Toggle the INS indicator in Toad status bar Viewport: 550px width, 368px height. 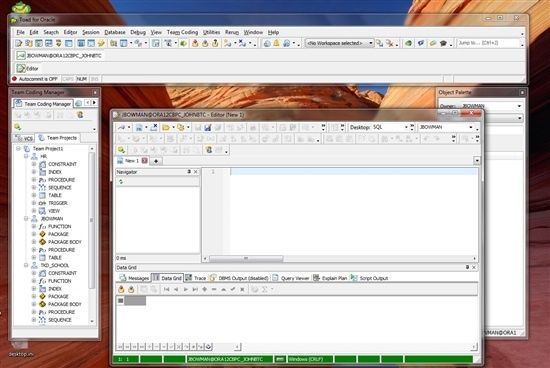[x=95, y=79]
